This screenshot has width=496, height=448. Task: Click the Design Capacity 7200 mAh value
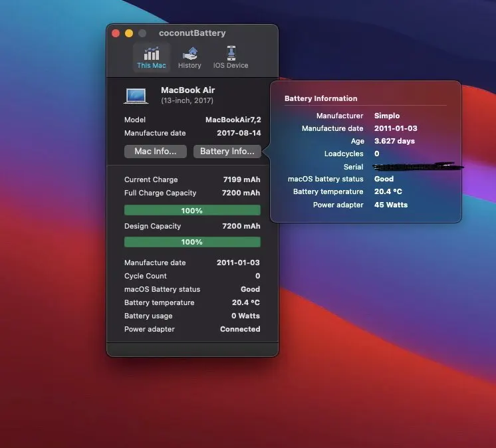241,226
